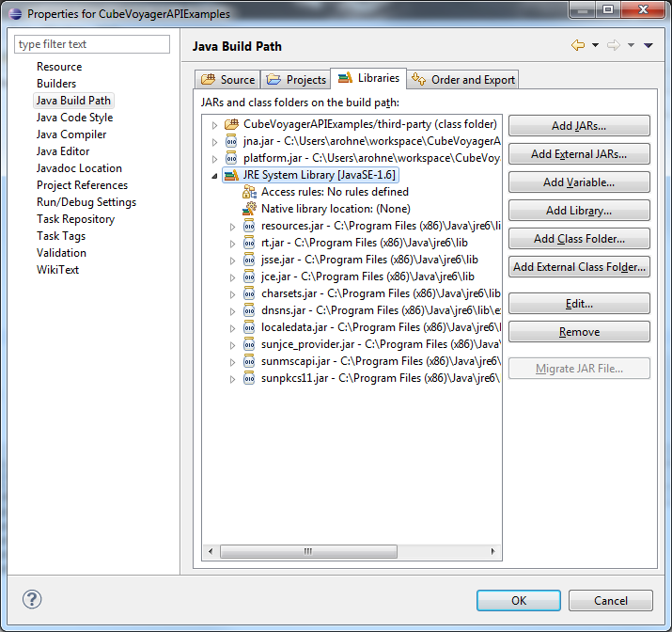The image size is (672, 632).
Task: Click Add External Class Folder... button
Action: 579,267
